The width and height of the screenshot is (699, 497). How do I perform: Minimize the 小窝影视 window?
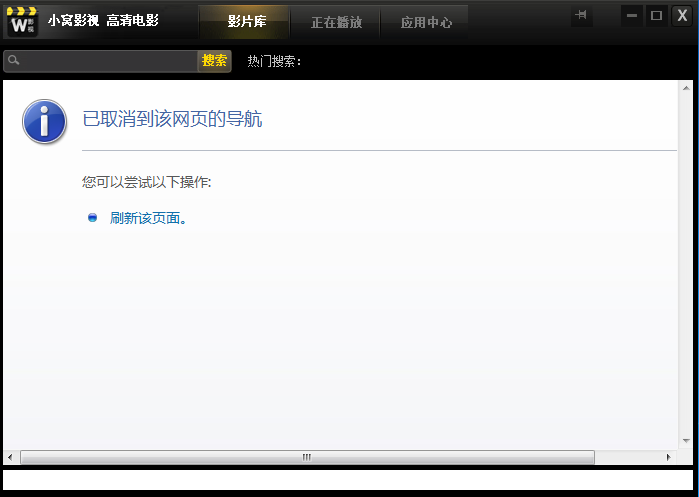pos(631,16)
